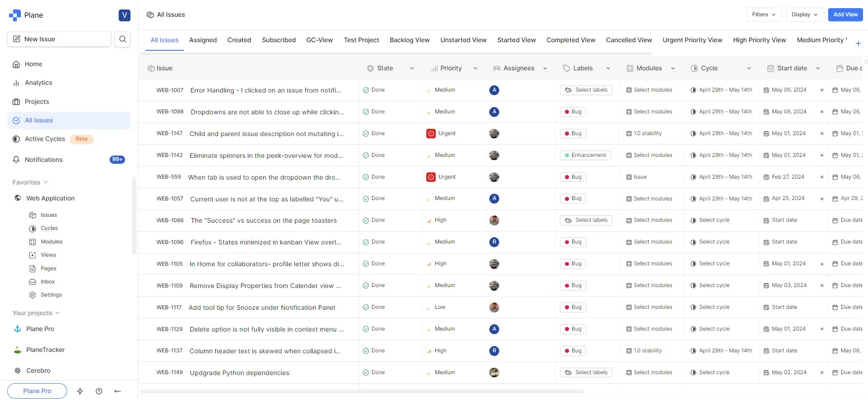Screen dimensions: 868x400
Task: Open the help question mark icon
Action: (99, 391)
